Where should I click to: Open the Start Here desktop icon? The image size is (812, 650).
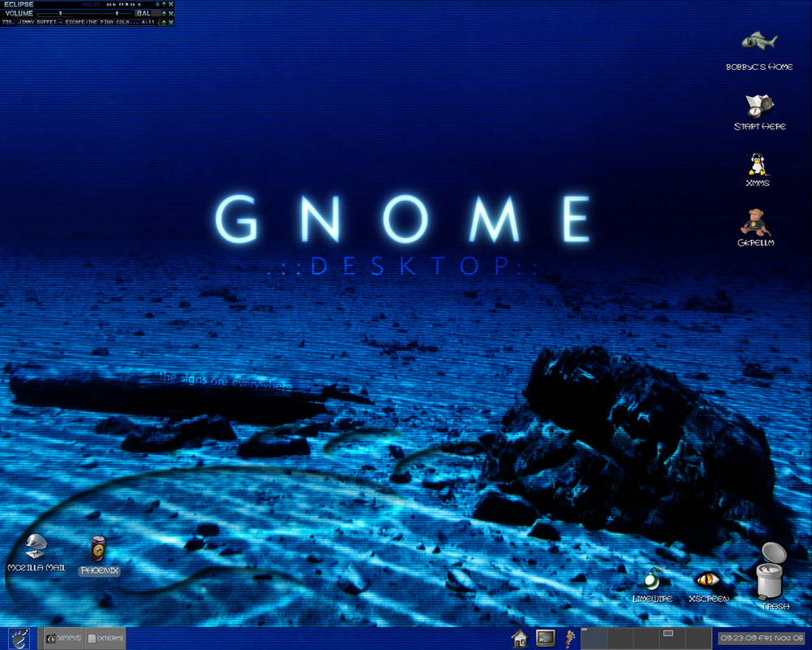759,106
